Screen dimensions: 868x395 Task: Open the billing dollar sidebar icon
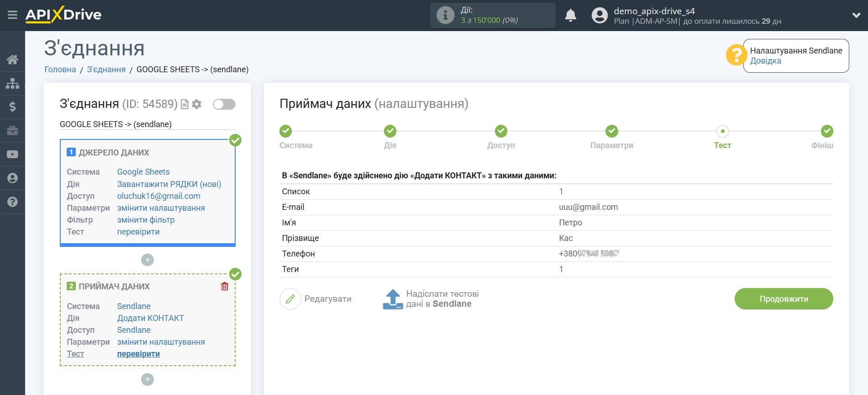click(x=12, y=107)
